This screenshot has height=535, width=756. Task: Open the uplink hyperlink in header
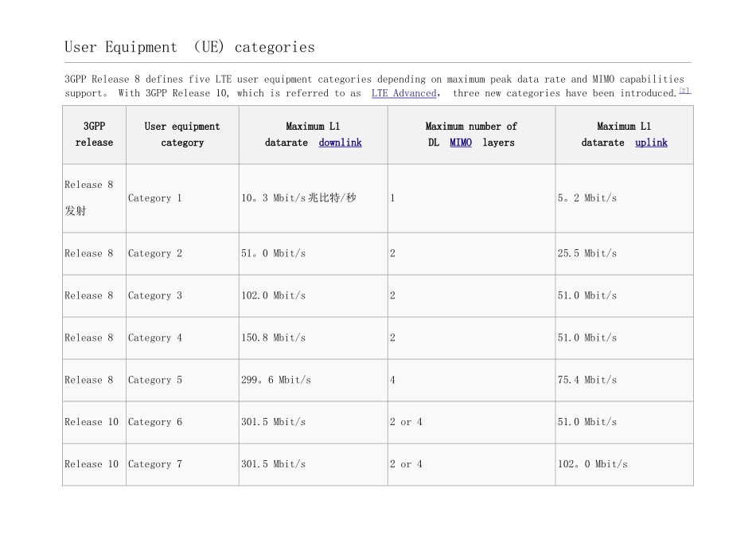651,143
